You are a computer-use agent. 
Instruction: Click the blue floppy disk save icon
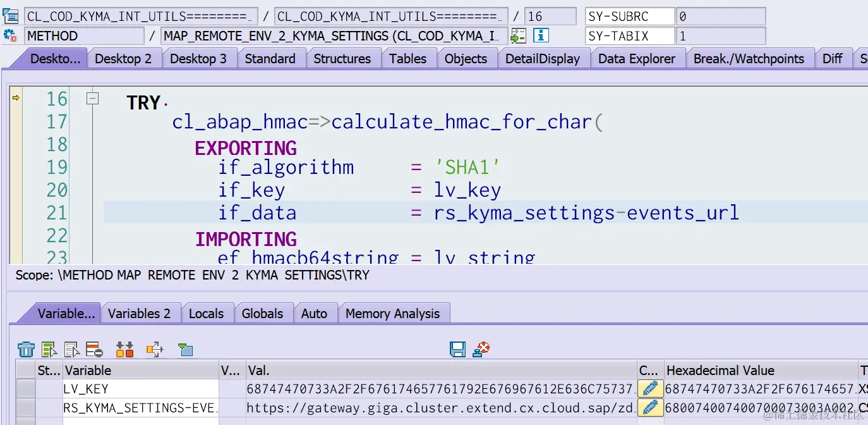(x=458, y=349)
